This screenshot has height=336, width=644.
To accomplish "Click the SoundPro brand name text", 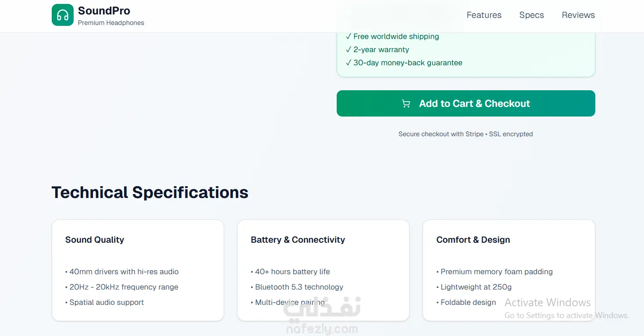I will click(104, 11).
